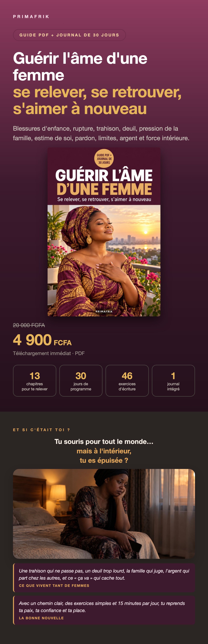This screenshot has width=208, height=644.
Task: Click the 4 900 FCFA price
Action: (x=42, y=340)
